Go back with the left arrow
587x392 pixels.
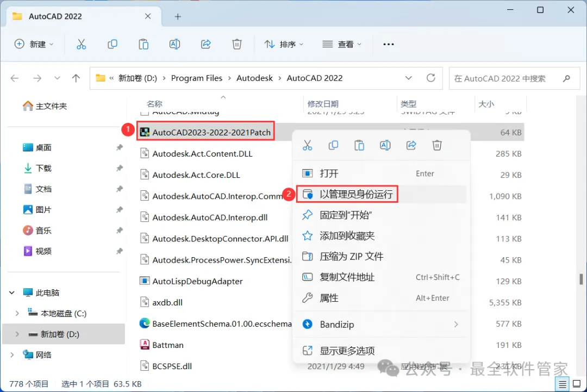click(15, 78)
